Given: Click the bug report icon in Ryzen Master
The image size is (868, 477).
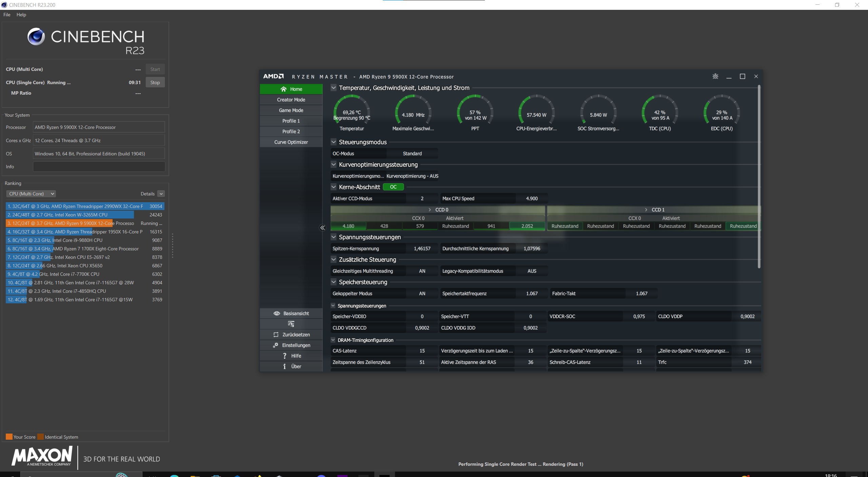Looking at the screenshot, I should [x=715, y=76].
